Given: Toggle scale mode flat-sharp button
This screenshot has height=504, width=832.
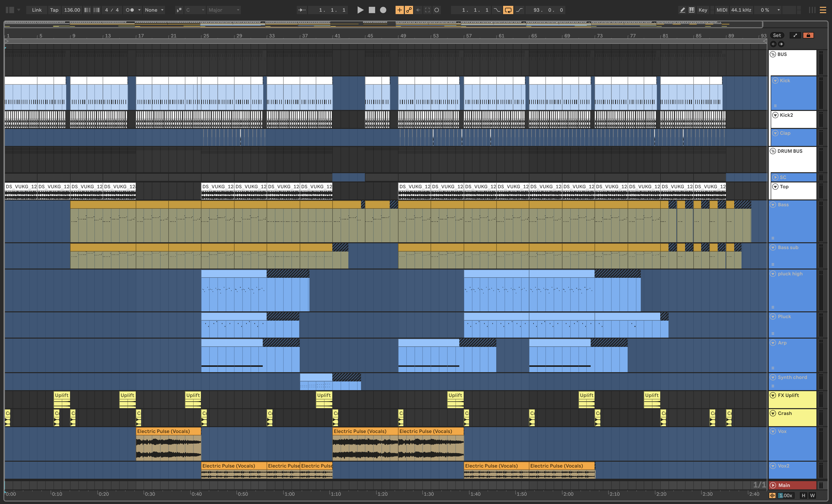Looking at the screenshot, I should [179, 10].
